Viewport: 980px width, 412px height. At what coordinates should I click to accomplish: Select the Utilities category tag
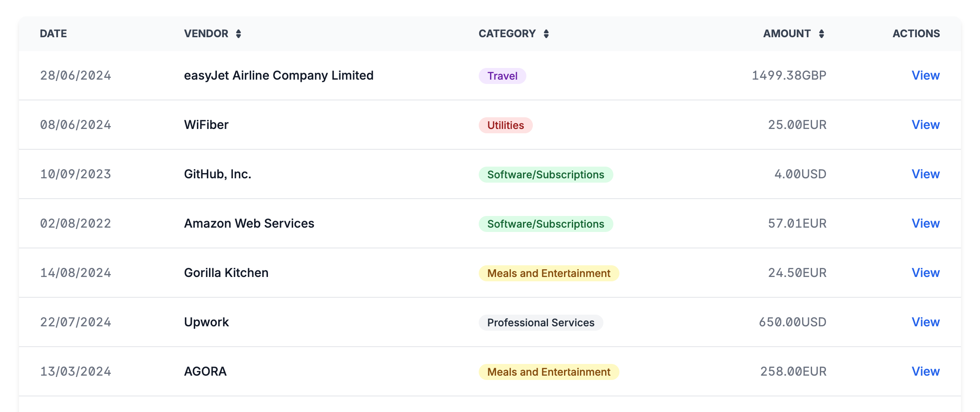pos(505,126)
